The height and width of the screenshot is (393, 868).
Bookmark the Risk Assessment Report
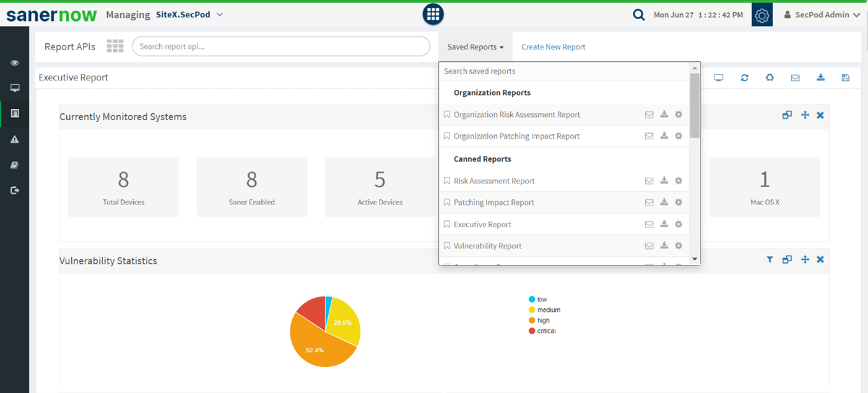(x=446, y=181)
